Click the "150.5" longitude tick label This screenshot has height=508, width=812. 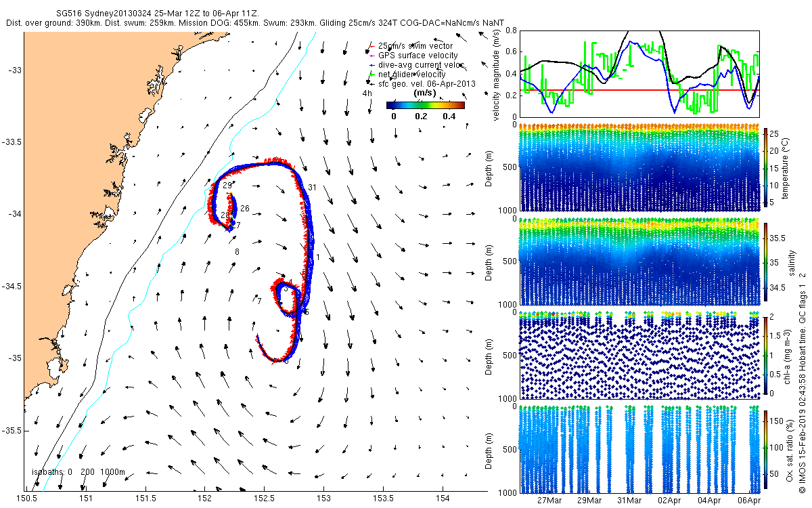27,499
